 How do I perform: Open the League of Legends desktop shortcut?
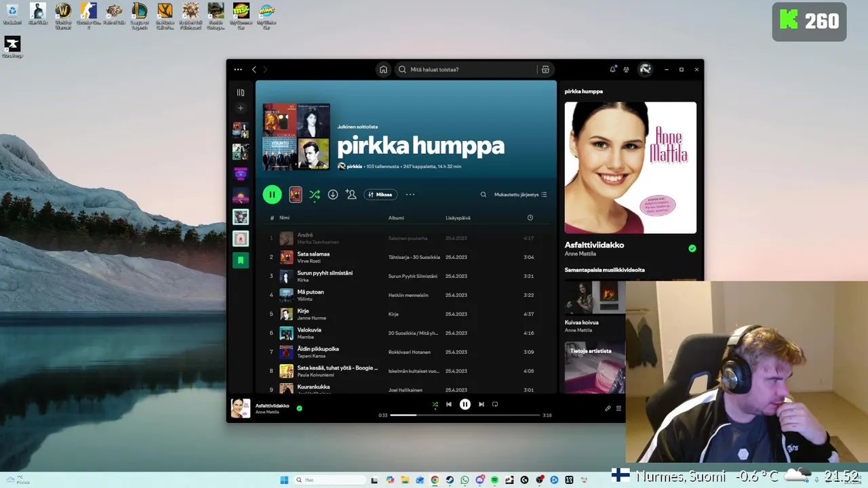[x=140, y=15]
